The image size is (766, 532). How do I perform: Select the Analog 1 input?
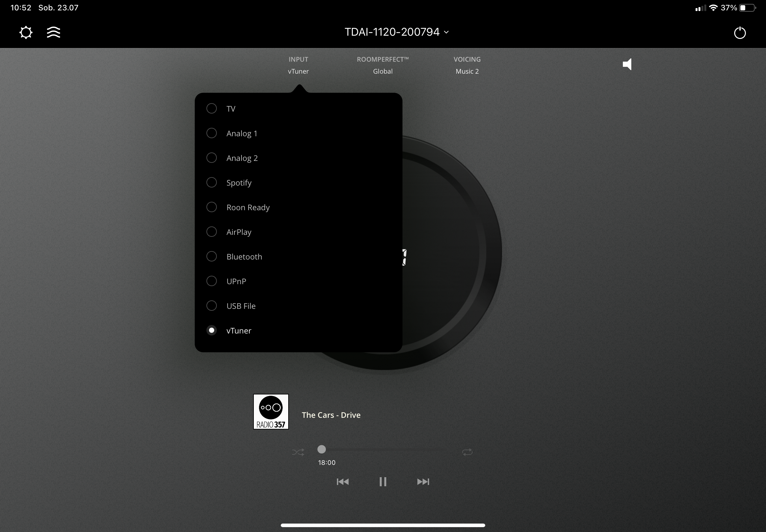click(298, 133)
